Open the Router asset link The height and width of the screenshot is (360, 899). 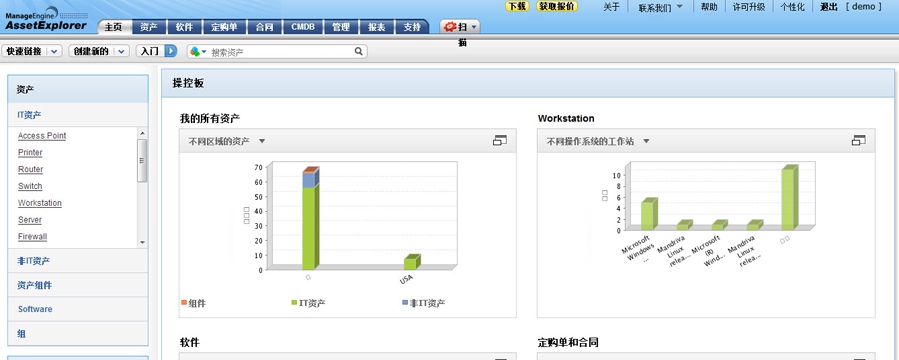[30, 169]
